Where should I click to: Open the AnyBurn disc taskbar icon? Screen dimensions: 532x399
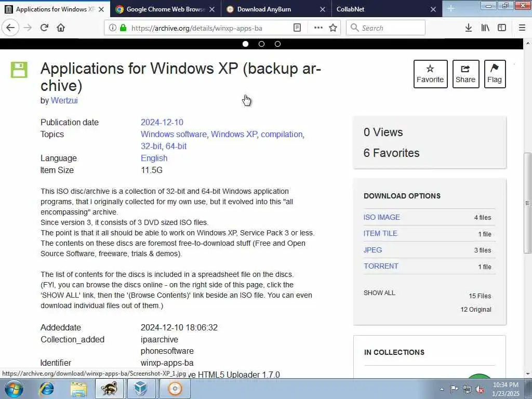[x=175, y=389]
